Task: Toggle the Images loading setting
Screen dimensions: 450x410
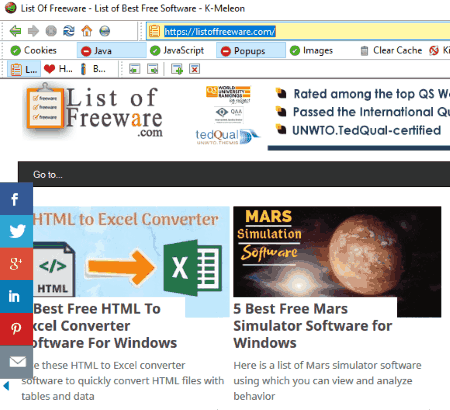Action: pos(311,50)
